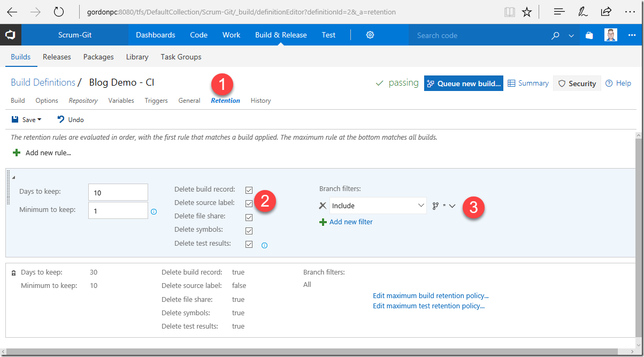Toggle Delete symbols checkbox

click(x=249, y=231)
